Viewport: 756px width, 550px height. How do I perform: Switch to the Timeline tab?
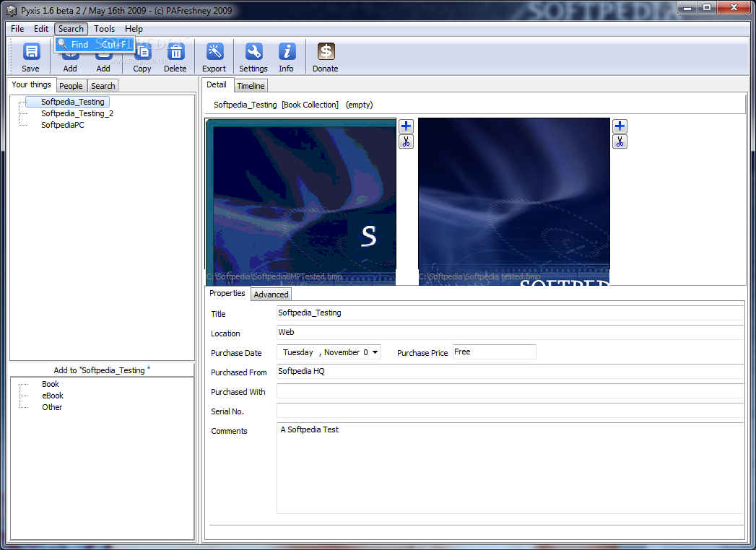(x=251, y=86)
